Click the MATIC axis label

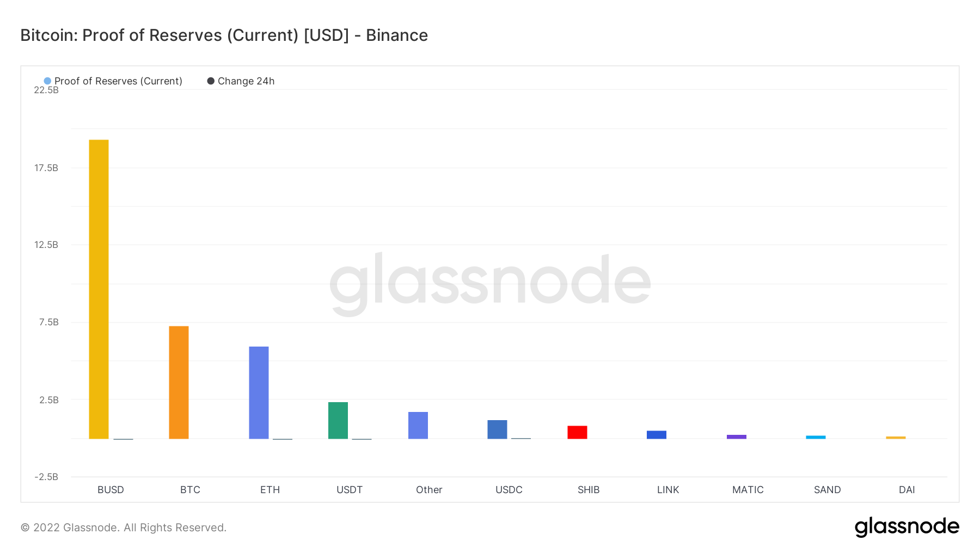coord(748,490)
